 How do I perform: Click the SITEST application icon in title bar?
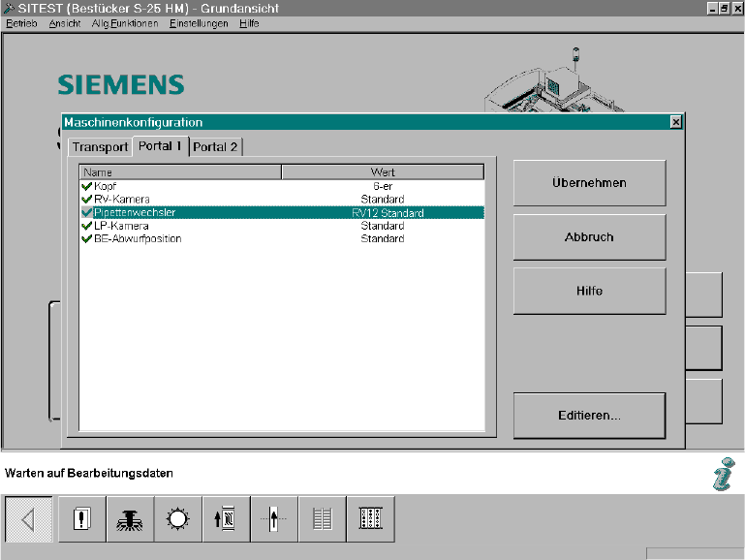click(9, 8)
